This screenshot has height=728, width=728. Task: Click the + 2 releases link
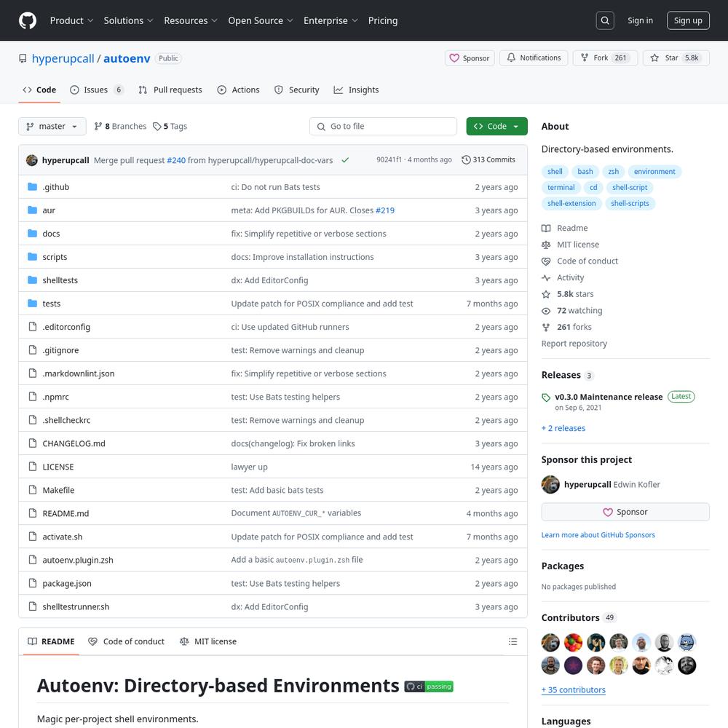[x=563, y=428]
